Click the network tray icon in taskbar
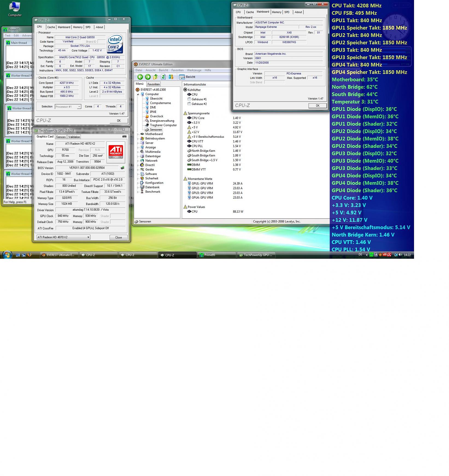 tap(396, 255)
